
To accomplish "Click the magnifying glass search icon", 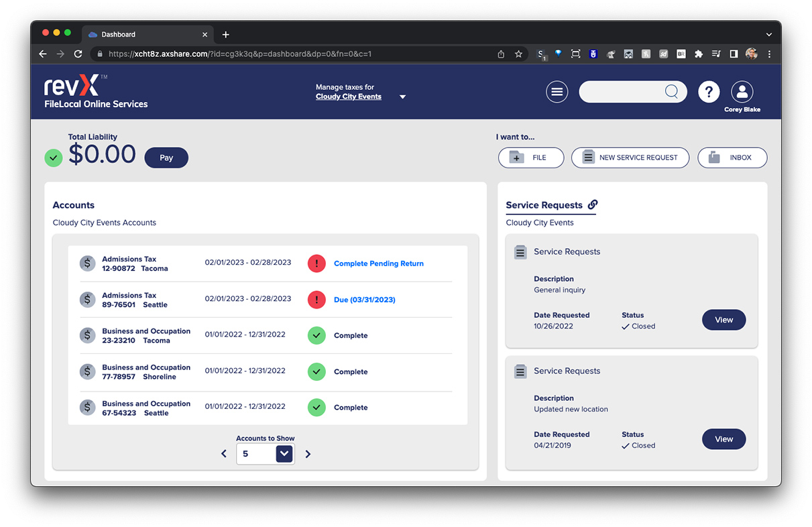I will (x=671, y=92).
